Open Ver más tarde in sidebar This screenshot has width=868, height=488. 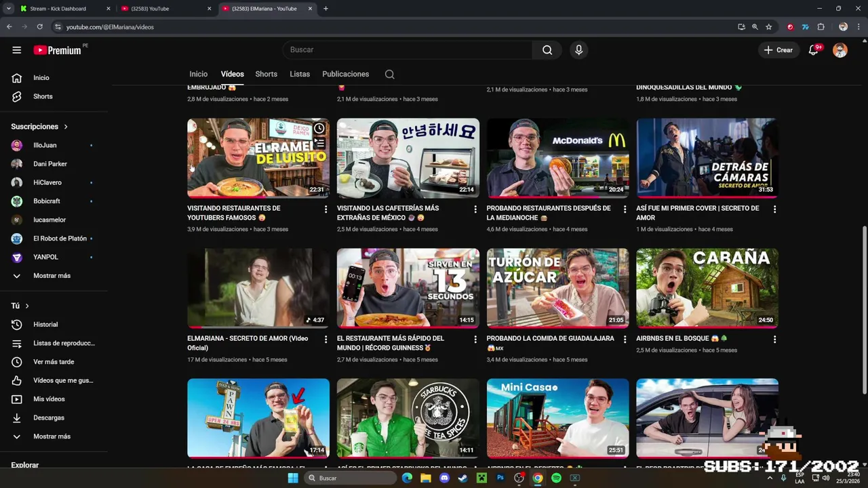point(54,362)
